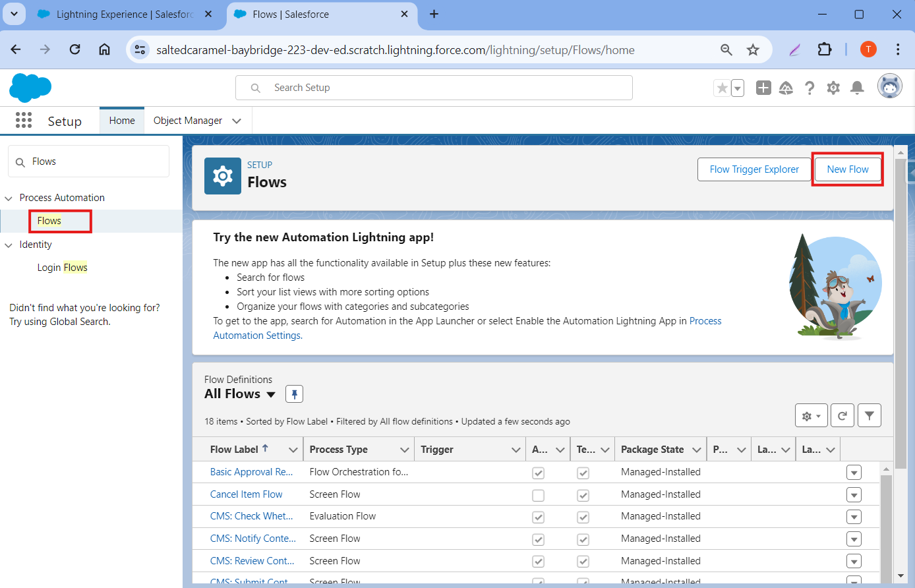
Task: Open user profile avatar menu
Action: click(x=890, y=86)
